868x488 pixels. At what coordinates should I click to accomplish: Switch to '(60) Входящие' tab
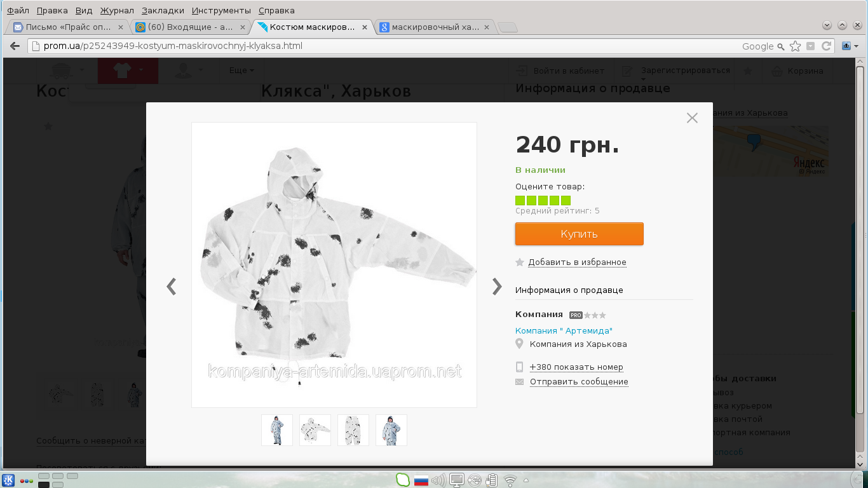[191, 27]
